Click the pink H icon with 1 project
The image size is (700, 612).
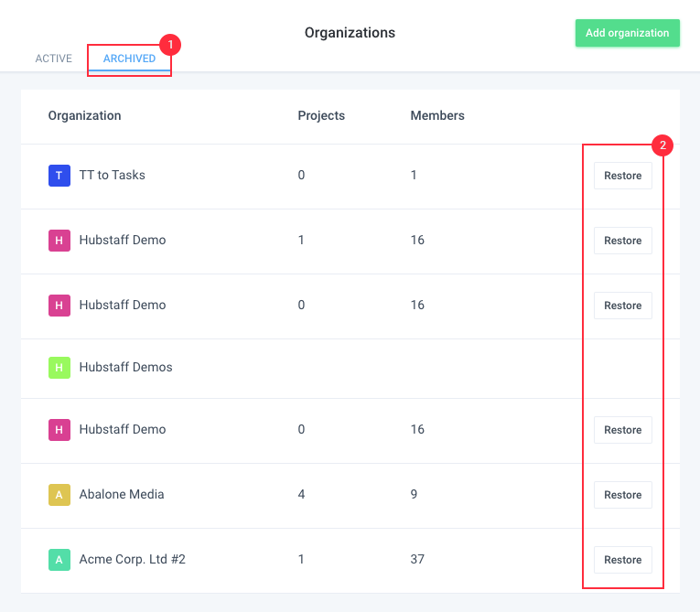click(59, 241)
